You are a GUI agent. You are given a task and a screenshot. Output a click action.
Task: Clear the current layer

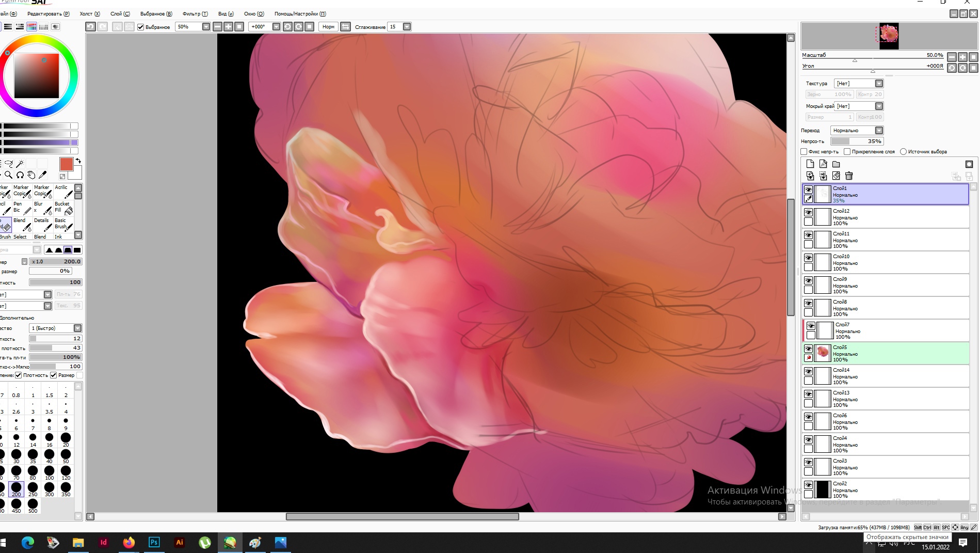836,176
